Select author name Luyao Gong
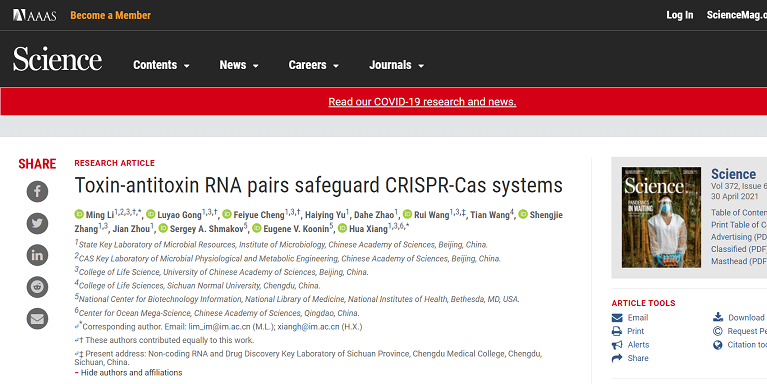The height and width of the screenshot is (384, 767). [180, 215]
